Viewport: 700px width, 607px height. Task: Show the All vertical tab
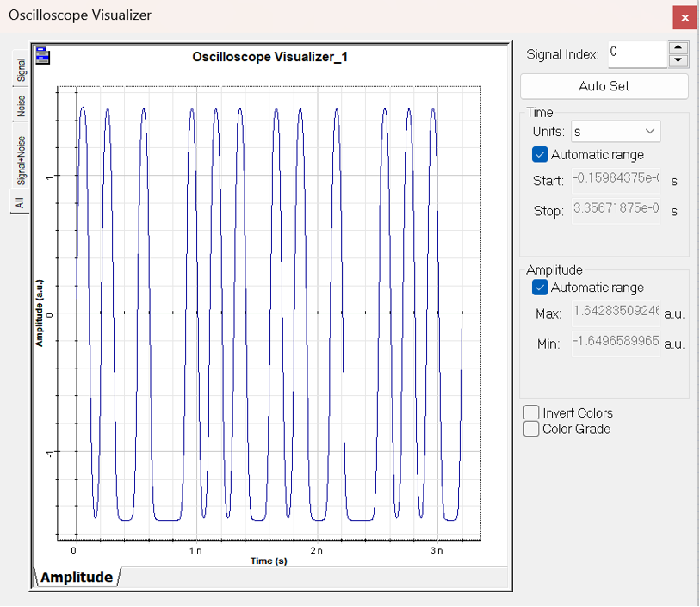[x=21, y=203]
